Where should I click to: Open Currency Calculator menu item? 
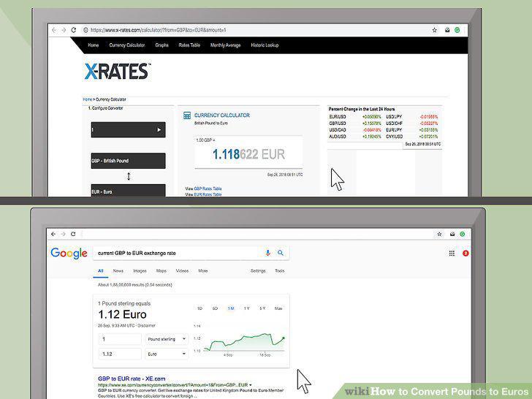127,45
